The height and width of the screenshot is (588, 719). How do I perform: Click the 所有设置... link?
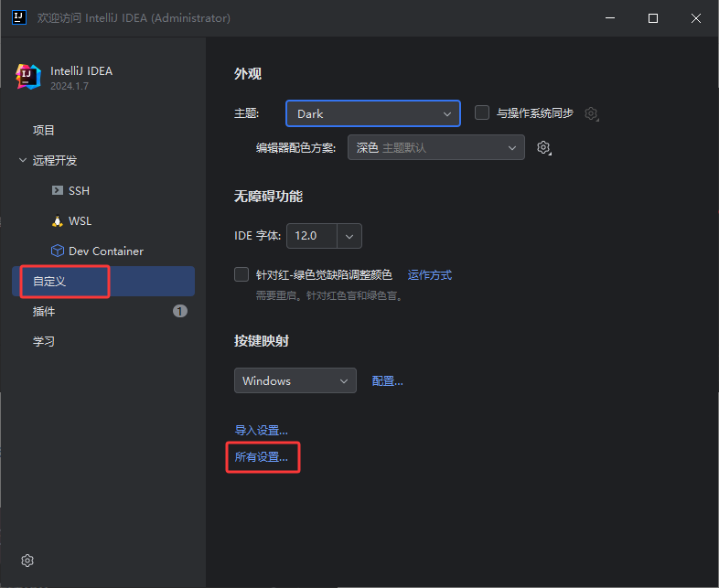coord(262,456)
